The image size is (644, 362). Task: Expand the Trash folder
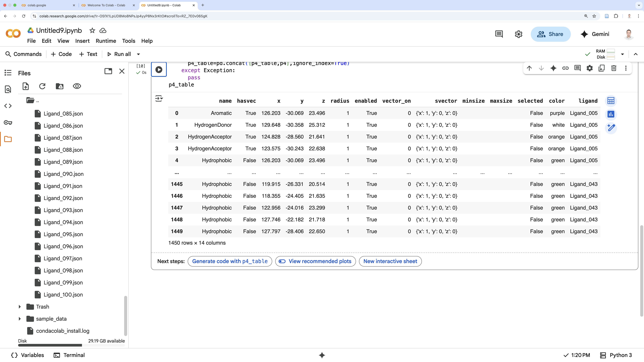click(x=20, y=307)
